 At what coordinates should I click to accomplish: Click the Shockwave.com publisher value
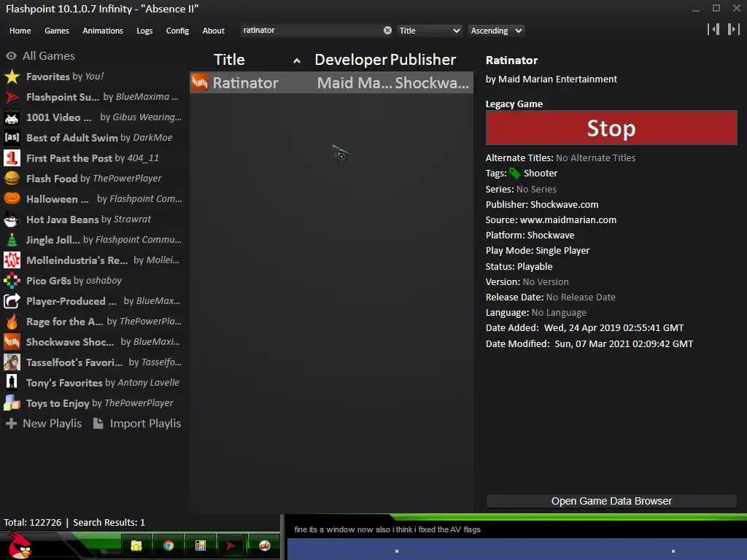click(x=564, y=205)
